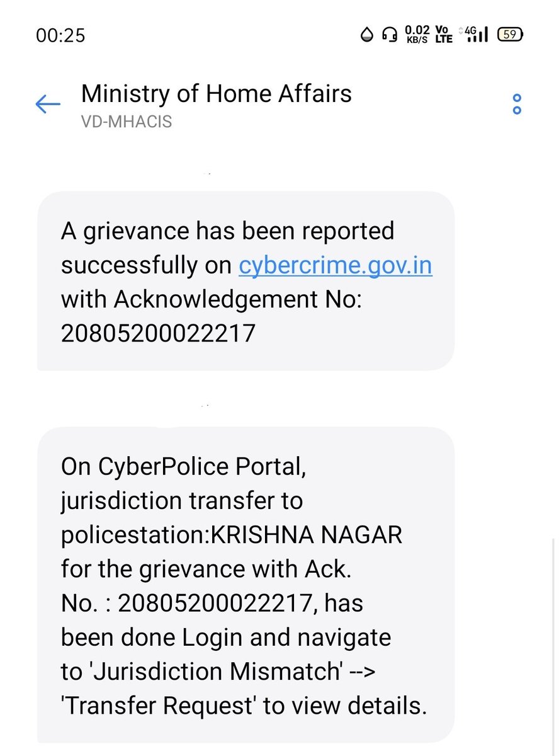Tap the battery indicator showing 59

point(510,35)
